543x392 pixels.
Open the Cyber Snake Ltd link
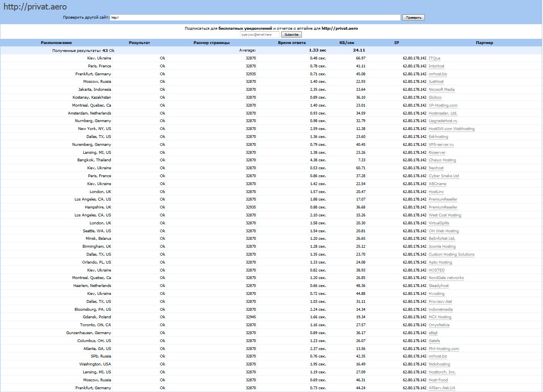[443, 176]
